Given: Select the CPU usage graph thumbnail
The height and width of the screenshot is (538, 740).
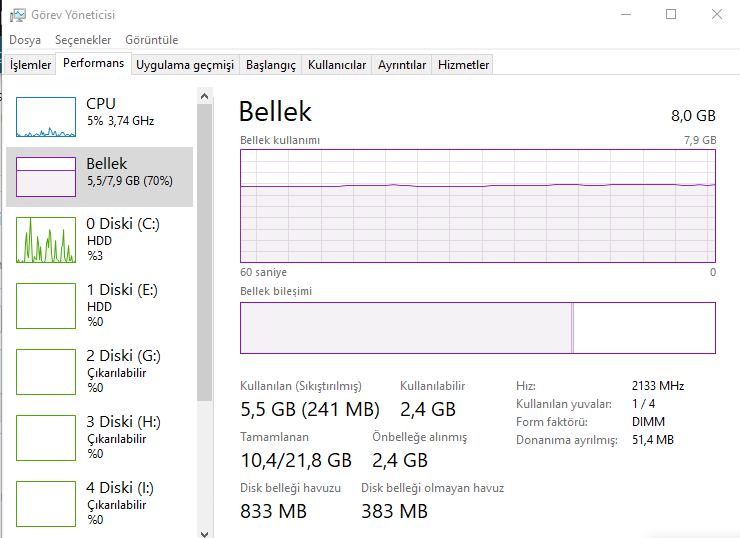Looking at the screenshot, I should coord(46,117).
